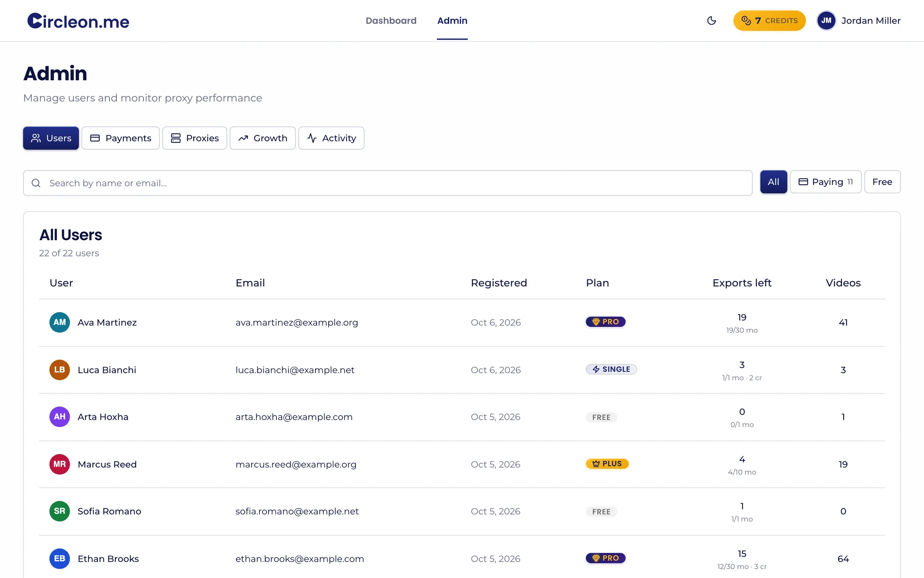This screenshot has width=924, height=578.
Task: Click the Email column header
Action: pos(250,283)
